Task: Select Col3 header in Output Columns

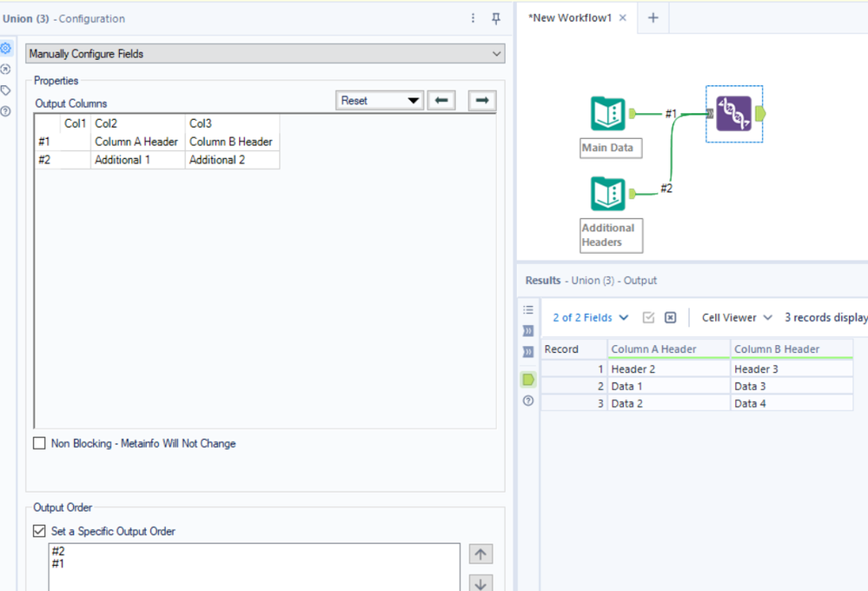Action: [233, 123]
